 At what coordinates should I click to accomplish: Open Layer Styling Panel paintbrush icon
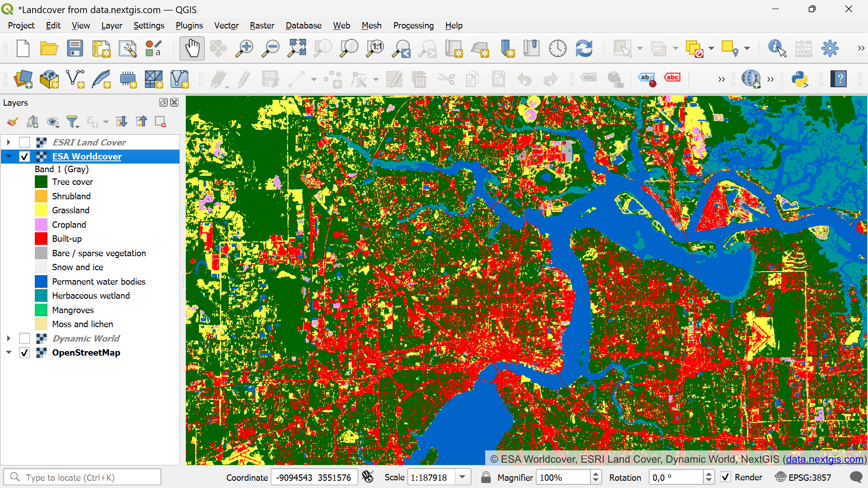(x=13, y=122)
